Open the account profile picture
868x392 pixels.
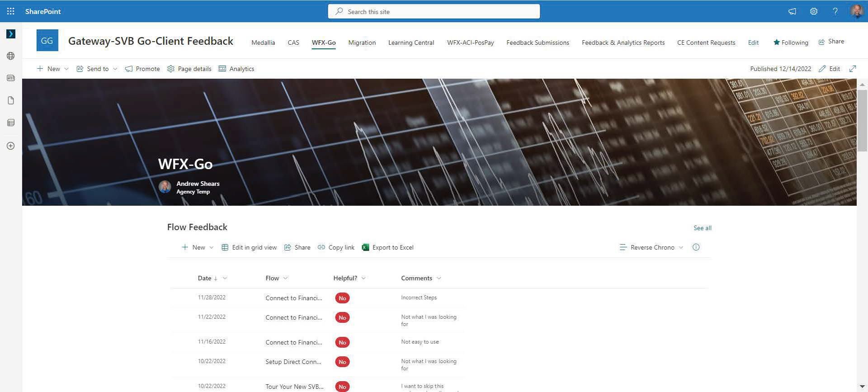[x=856, y=11]
